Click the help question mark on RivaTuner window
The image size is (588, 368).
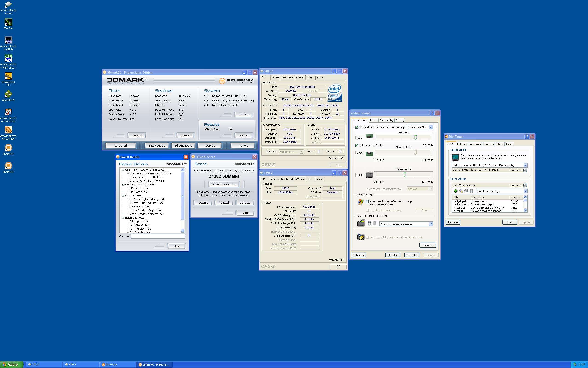(526, 137)
